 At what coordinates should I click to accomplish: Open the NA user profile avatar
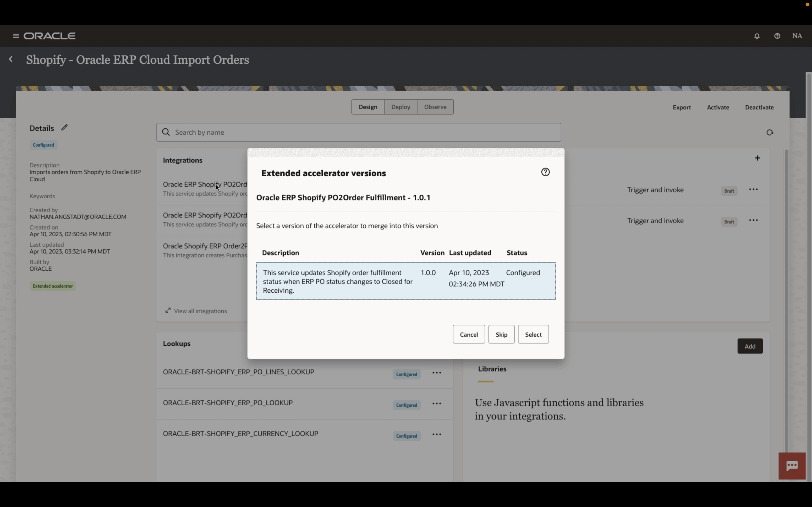click(797, 36)
